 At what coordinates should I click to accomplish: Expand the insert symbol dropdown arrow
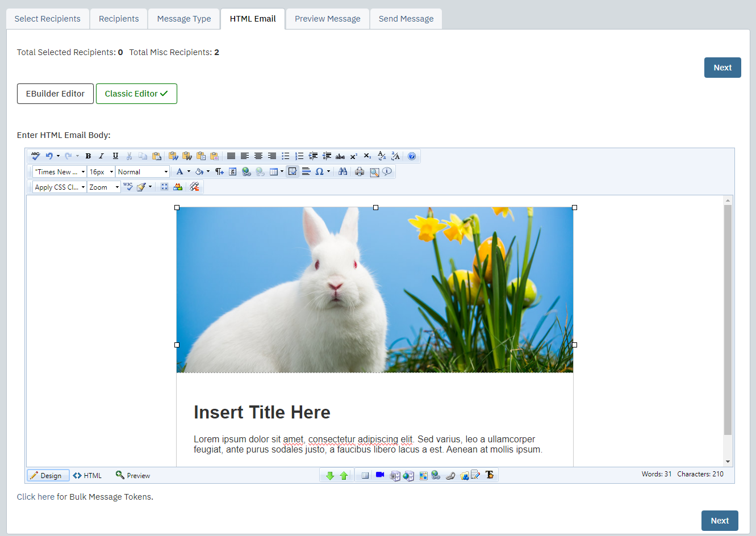328,171
